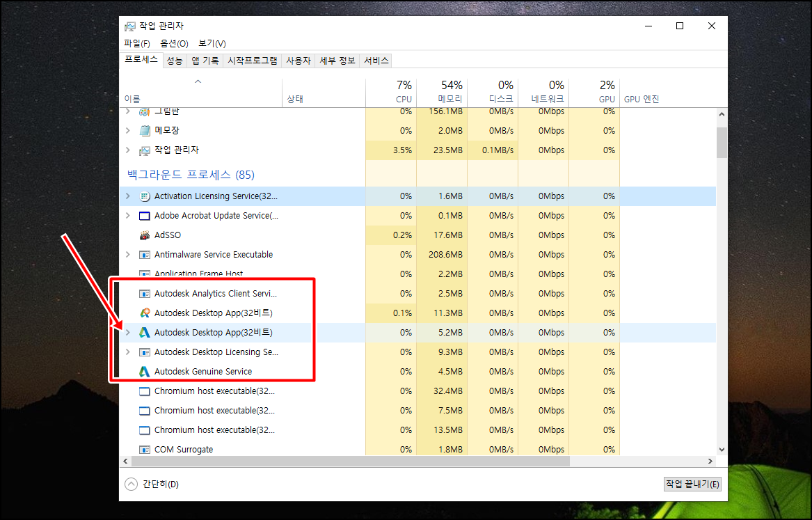Click the Activation Licensing Service icon
This screenshot has height=520, width=812.
coord(145,196)
